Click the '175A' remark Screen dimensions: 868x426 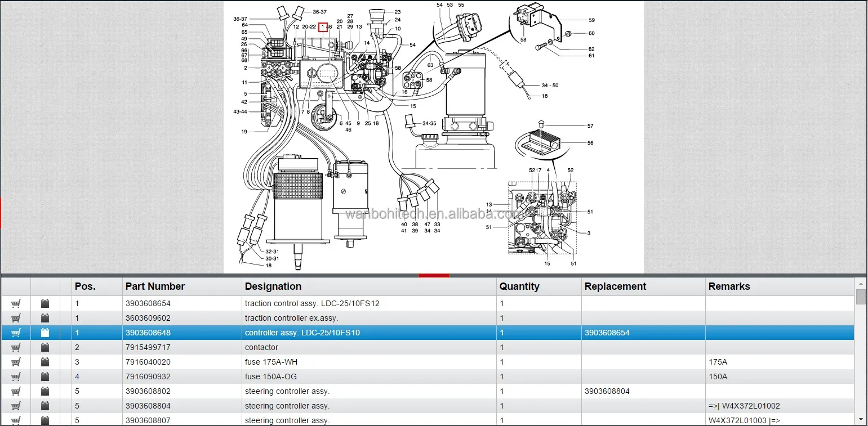point(718,362)
